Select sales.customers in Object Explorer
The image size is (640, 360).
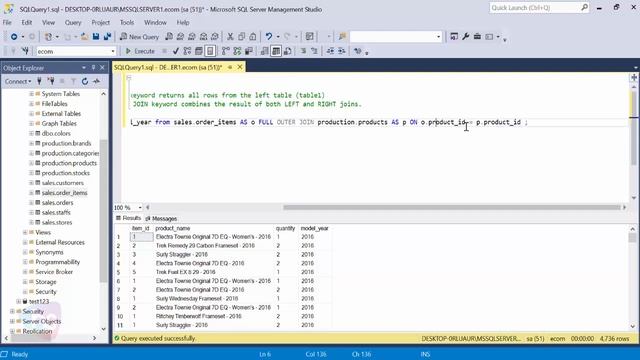(62, 183)
